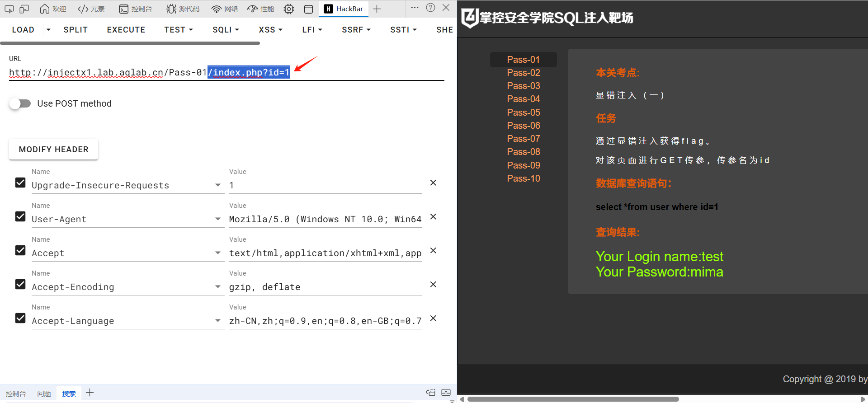Edit the Upgrade-Insecure-Requests value field
The height and width of the screenshot is (403, 868).
(x=325, y=185)
